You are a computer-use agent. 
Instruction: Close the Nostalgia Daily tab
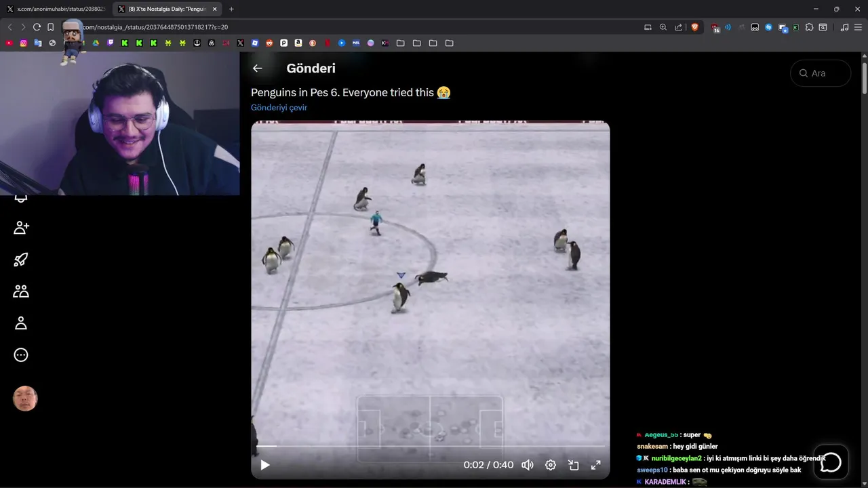(214, 9)
